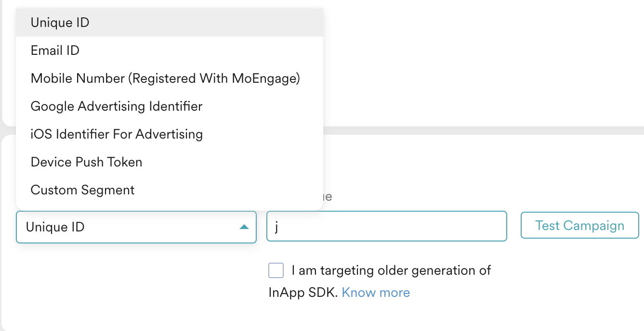644x331 pixels.
Task: Click 'I am targeting older generation' label
Action: 391,270
